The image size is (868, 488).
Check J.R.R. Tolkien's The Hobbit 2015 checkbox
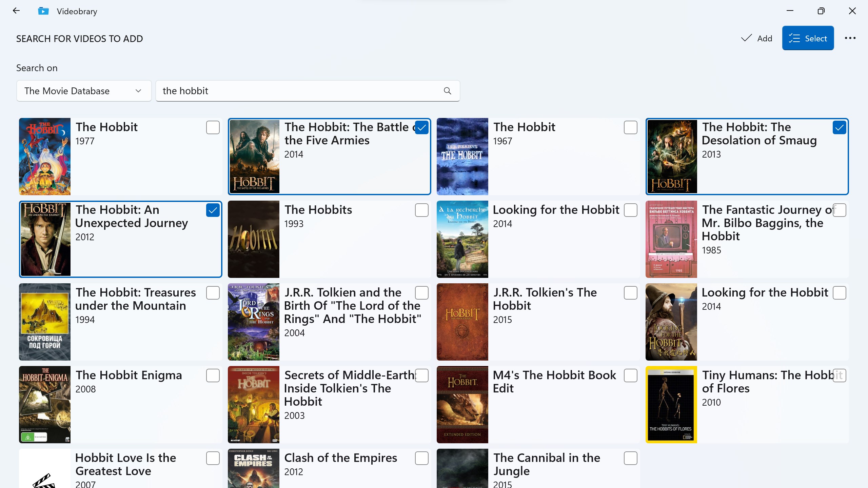[630, 293]
